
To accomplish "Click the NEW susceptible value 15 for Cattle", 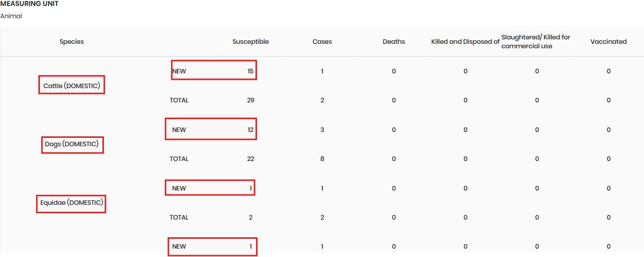I will click(250, 71).
